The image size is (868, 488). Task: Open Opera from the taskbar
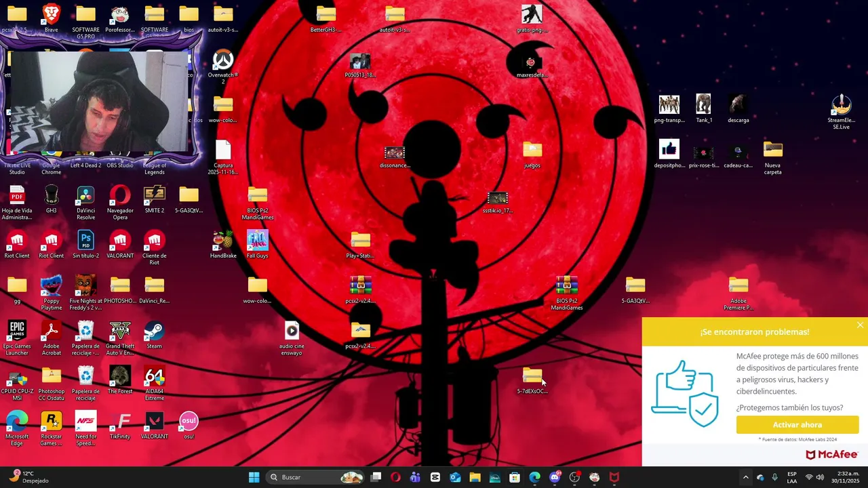(x=395, y=477)
